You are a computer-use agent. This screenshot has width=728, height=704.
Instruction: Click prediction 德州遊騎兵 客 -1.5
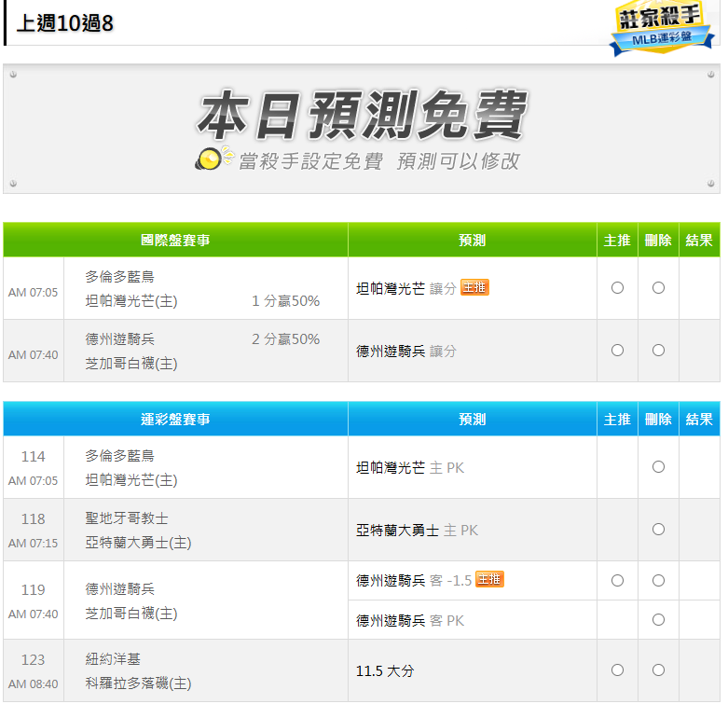click(414, 581)
